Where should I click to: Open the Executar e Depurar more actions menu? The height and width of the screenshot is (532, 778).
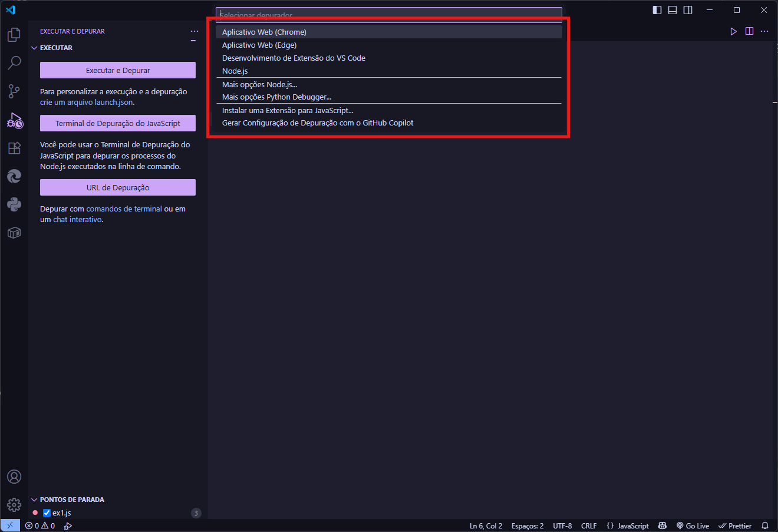(194, 31)
